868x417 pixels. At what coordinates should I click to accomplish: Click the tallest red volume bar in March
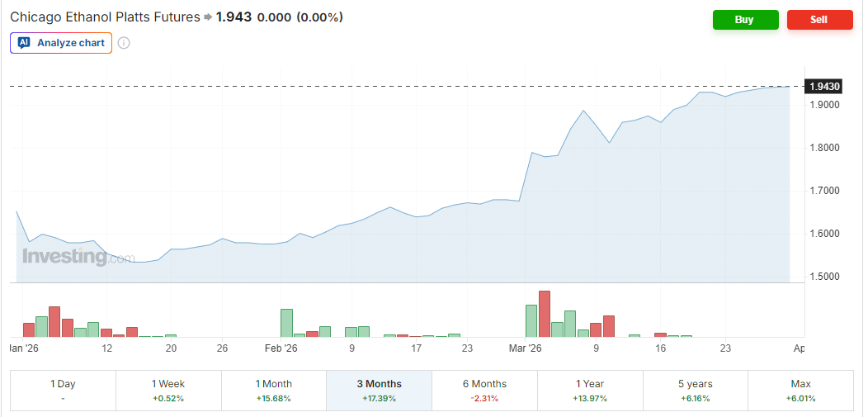point(545,315)
